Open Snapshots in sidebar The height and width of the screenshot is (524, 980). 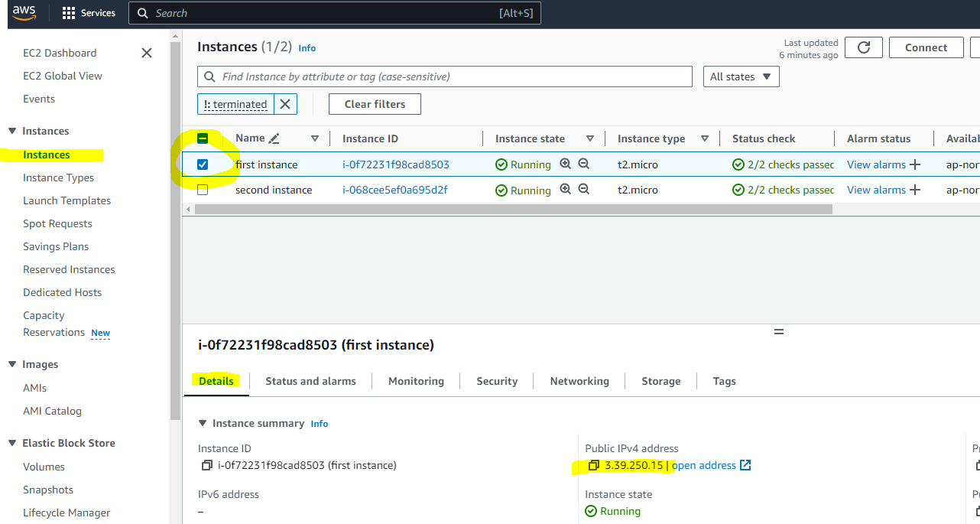[x=48, y=490]
